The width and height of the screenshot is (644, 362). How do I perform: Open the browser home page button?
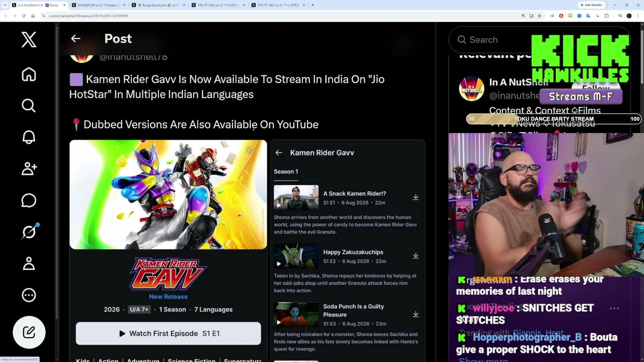point(33,16)
